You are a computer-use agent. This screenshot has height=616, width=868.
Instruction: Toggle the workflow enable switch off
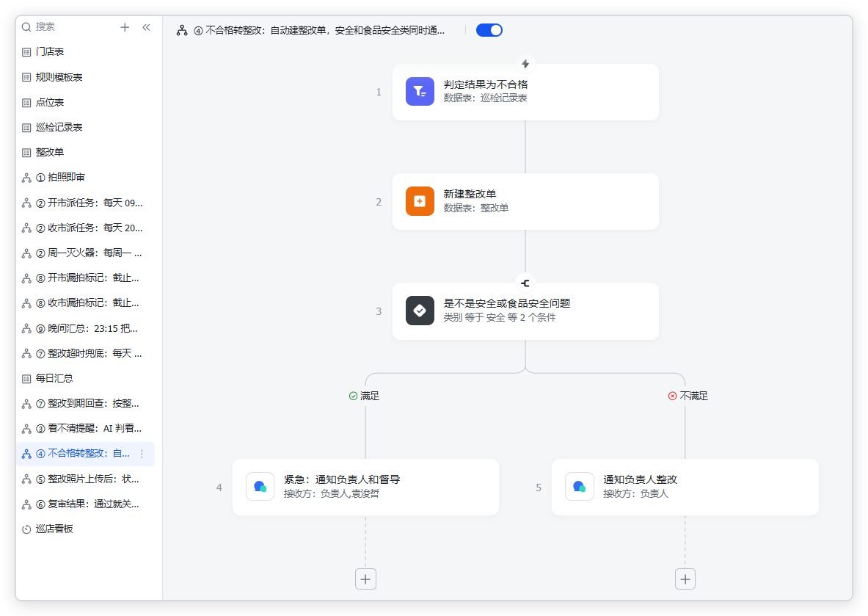(489, 30)
